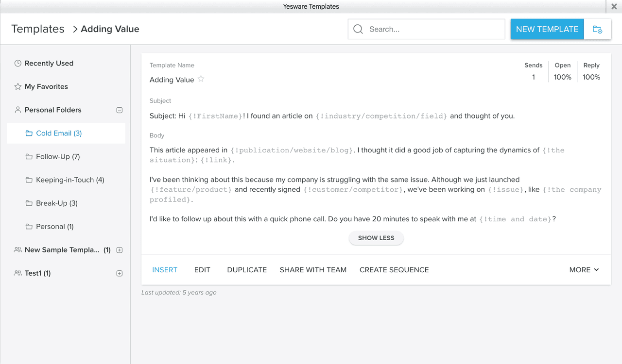Go back to Templates breadcrumb
Screen dimensions: 622x364
[38, 29]
